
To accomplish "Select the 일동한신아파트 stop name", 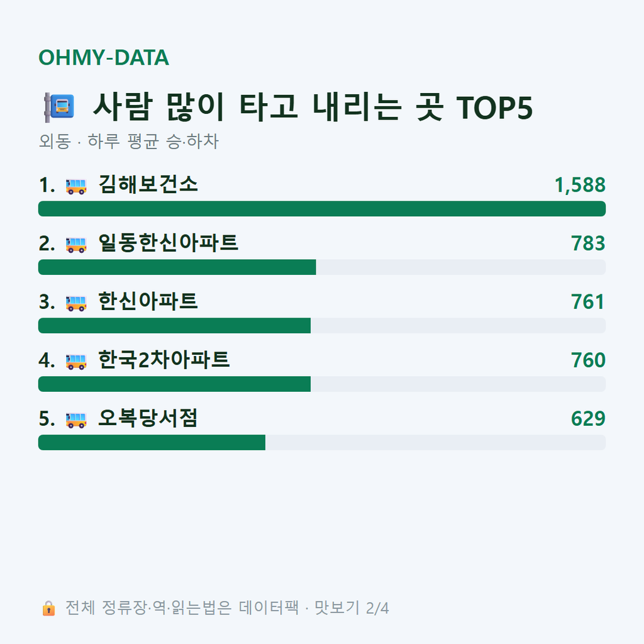I will point(169,243).
